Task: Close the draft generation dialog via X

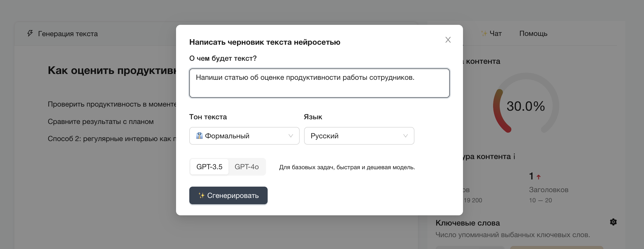Action: pyautogui.click(x=448, y=40)
